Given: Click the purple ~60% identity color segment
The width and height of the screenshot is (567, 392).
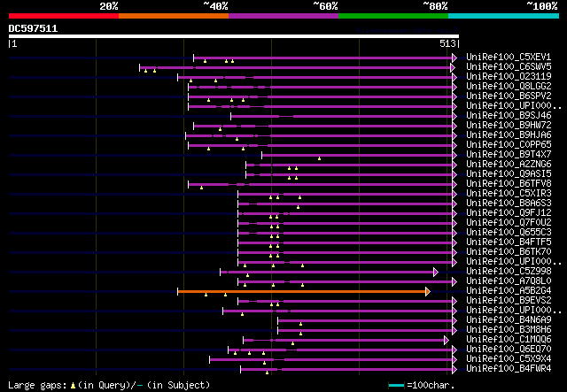Looking at the screenshot, I should point(283,16).
